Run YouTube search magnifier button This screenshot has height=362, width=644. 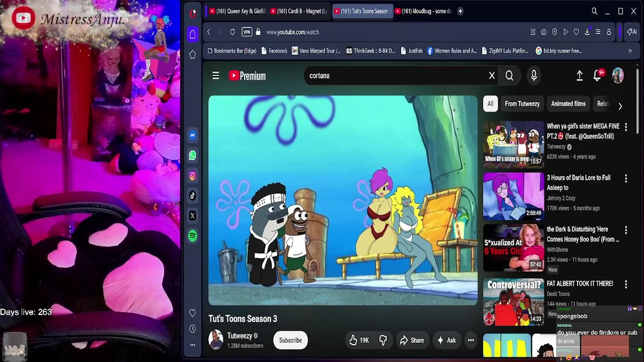tap(510, 76)
